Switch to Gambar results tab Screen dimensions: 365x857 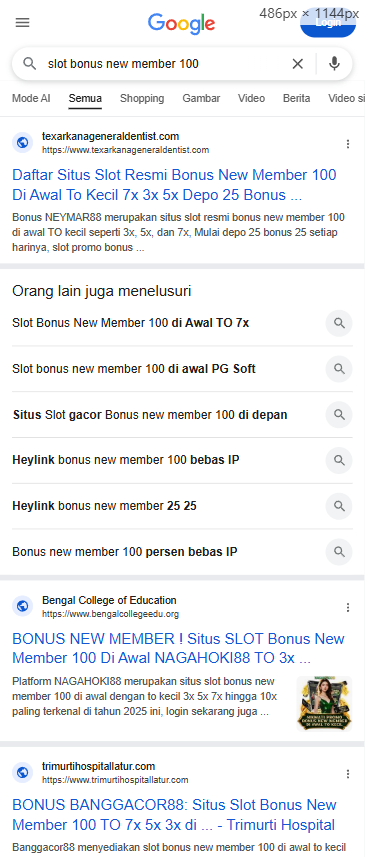pos(201,98)
